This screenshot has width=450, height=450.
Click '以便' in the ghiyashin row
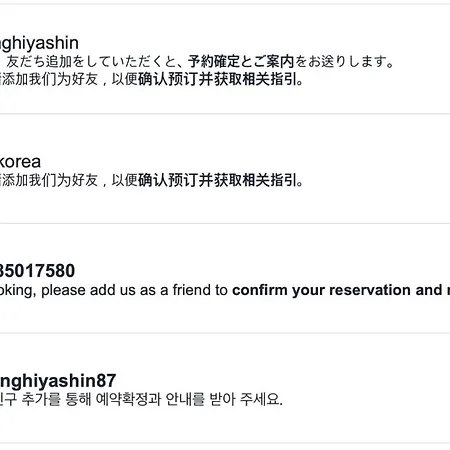point(124,79)
